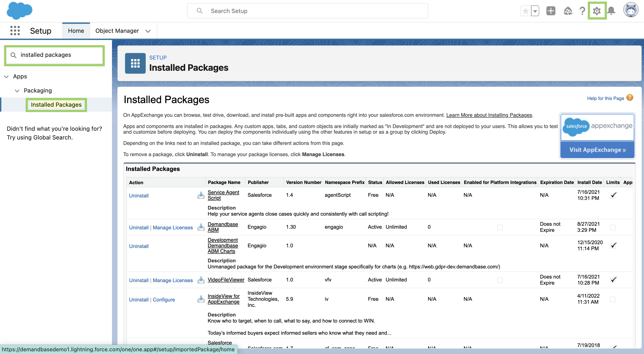
Task: Open Development Demandbase ABM Charts package link
Action: click(x=223, y=246)
